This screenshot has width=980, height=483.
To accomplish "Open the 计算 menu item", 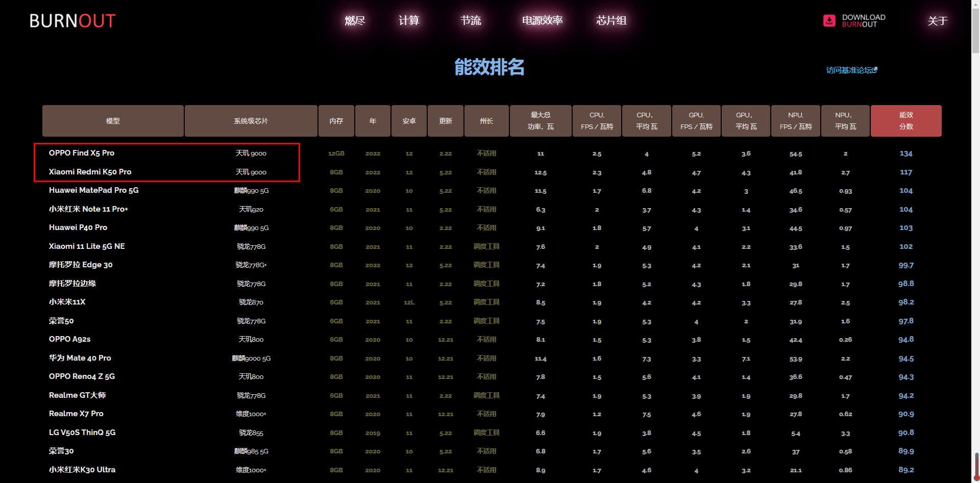I will [409, 20].
